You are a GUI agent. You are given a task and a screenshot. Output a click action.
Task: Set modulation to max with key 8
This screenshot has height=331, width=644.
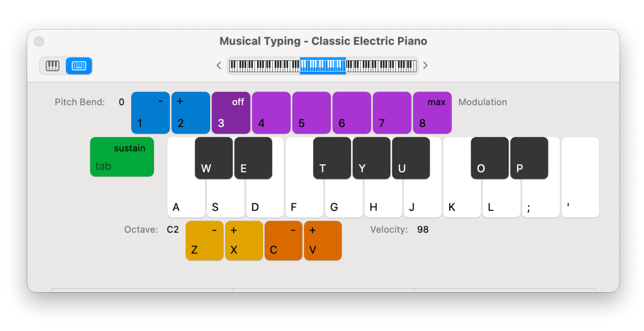(x=432, y=113)
